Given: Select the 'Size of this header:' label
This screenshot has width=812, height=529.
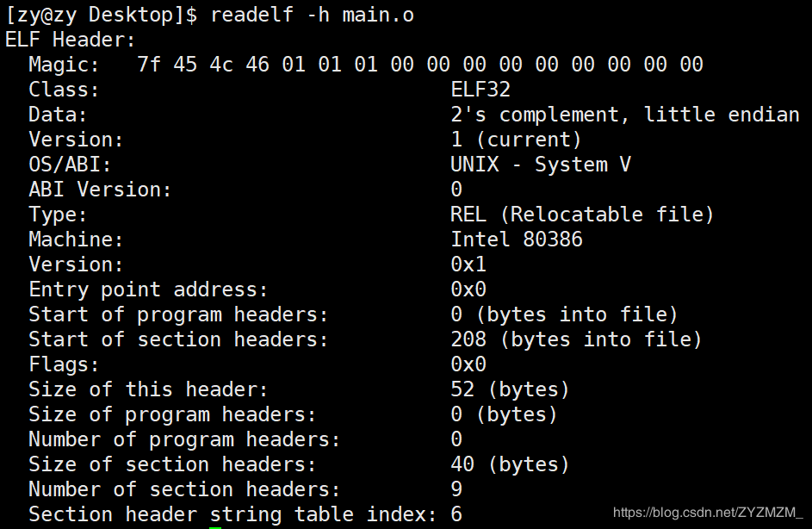Looking at the screenshot, I should coord(148,389).
